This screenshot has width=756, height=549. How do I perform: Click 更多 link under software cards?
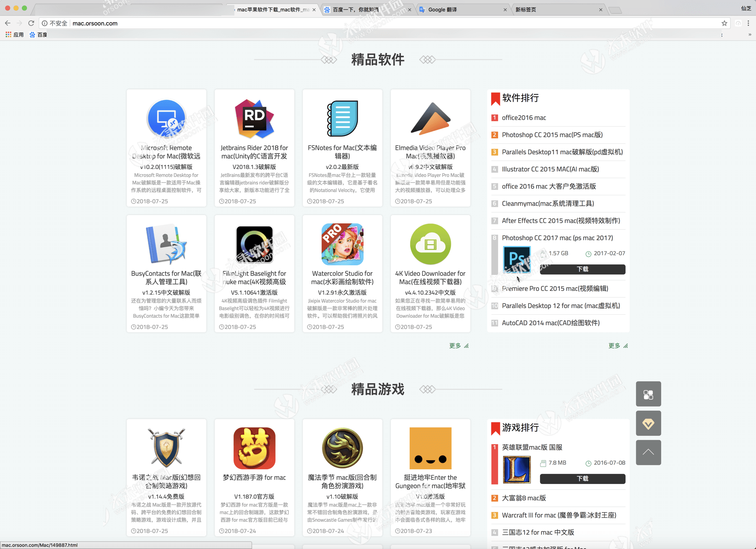coord(459,346)
